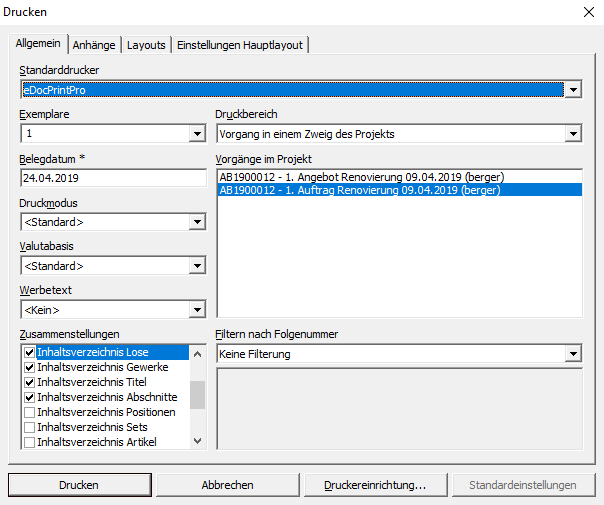Viewport: 604px width, 505px height.
Task: Open the Exemplare dropdown list
Action: (x=197, y=133)
